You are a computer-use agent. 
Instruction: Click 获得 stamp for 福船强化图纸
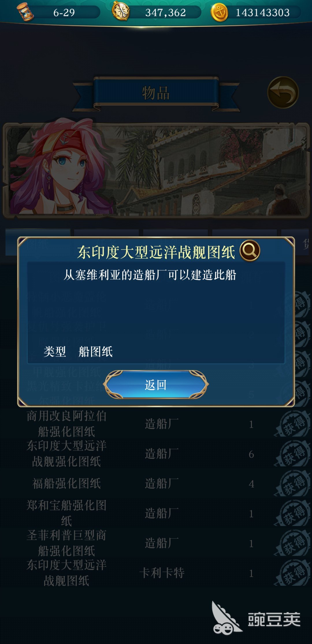pyautogui.click(x=293, y=483)
